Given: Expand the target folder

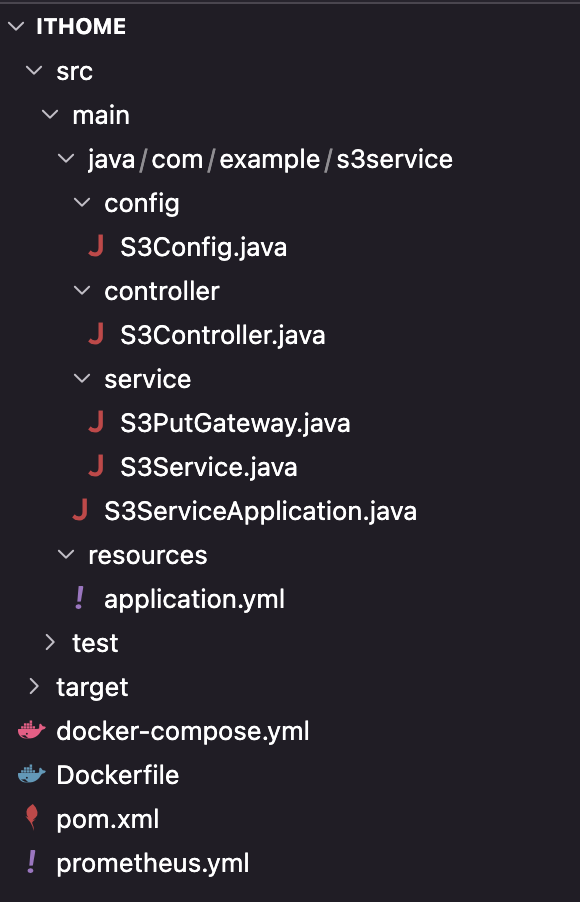Looking at the screenshot, I should (35, 686).
